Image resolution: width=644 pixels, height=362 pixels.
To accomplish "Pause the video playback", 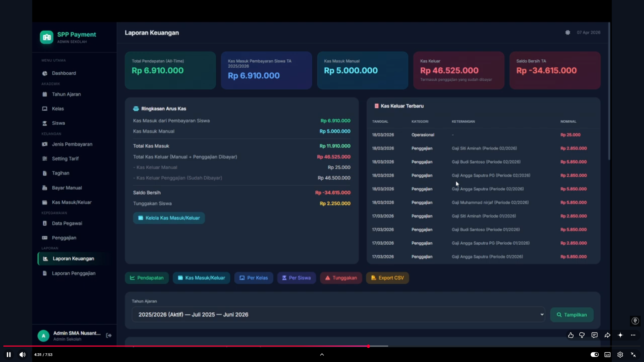I will coord(9,355).
